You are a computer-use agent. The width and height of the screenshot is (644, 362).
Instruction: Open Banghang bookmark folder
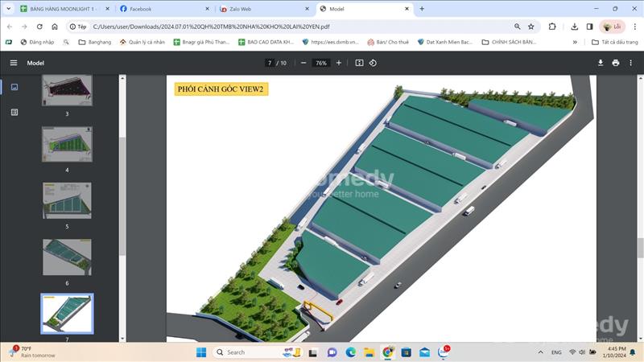point(95,42)
